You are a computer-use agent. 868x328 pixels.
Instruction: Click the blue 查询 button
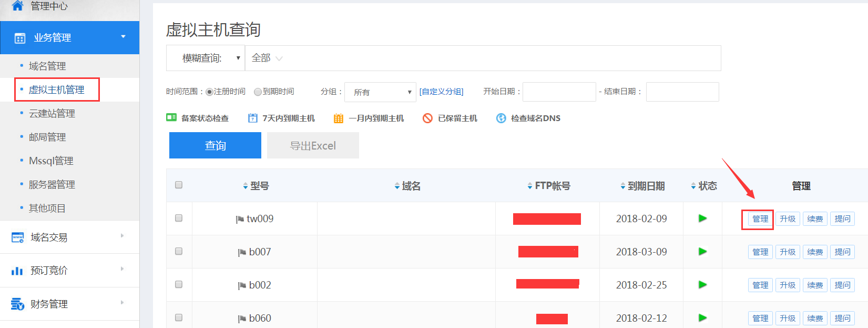click(215, 145)
